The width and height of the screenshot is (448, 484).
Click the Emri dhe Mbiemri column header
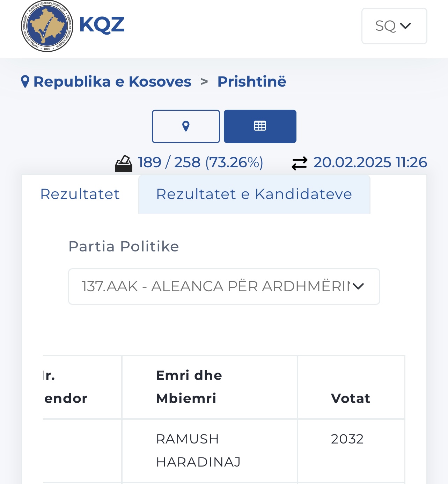[x=189, y=387]
